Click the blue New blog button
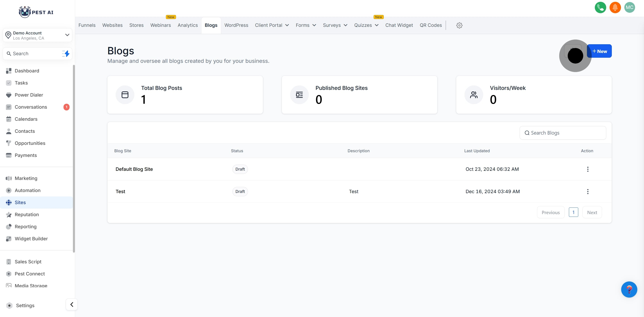 [601, 51]
